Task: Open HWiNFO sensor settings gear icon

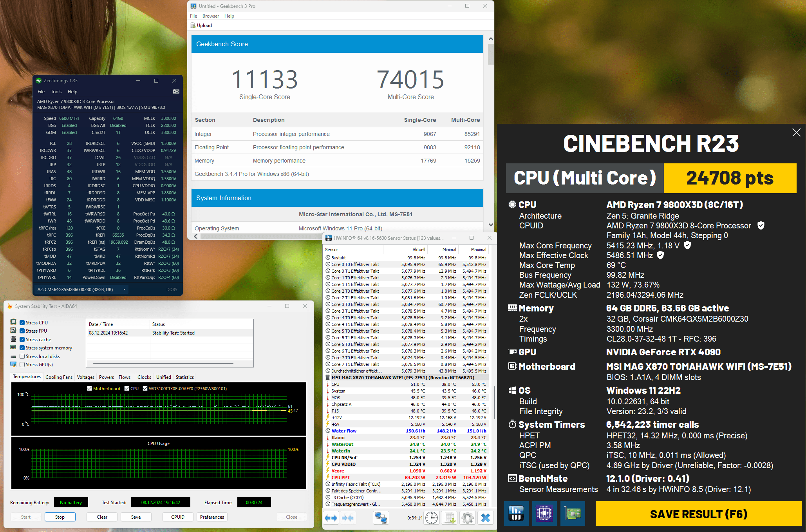Action: tap(468, 518)
